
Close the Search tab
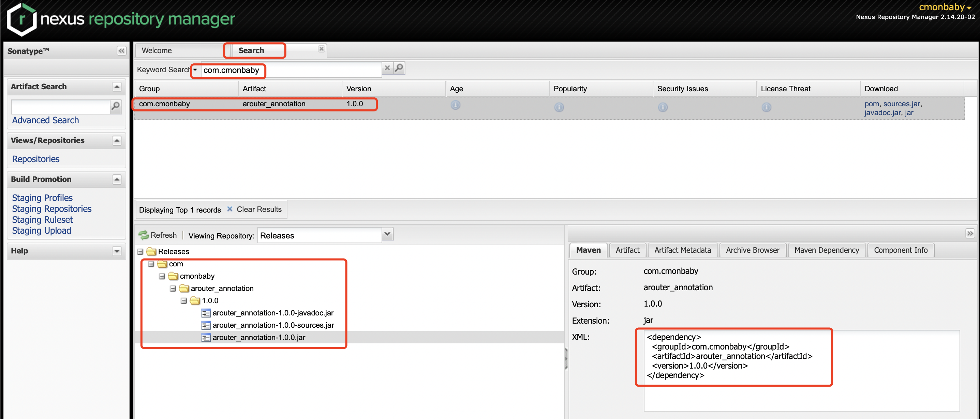[322, 49]
